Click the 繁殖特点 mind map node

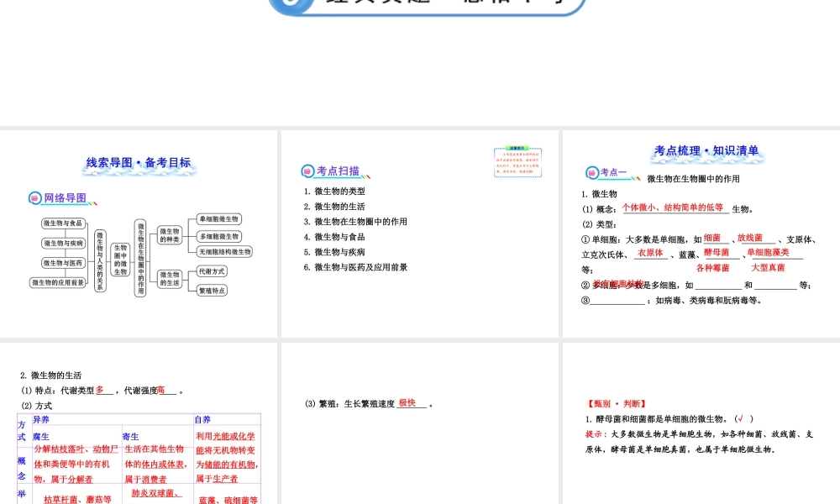212,291
